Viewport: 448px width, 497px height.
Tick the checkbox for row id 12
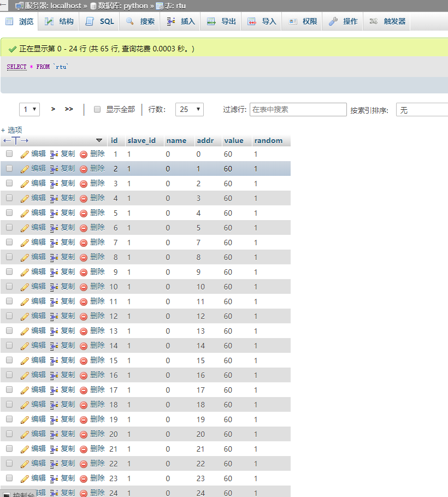[9, 316]
